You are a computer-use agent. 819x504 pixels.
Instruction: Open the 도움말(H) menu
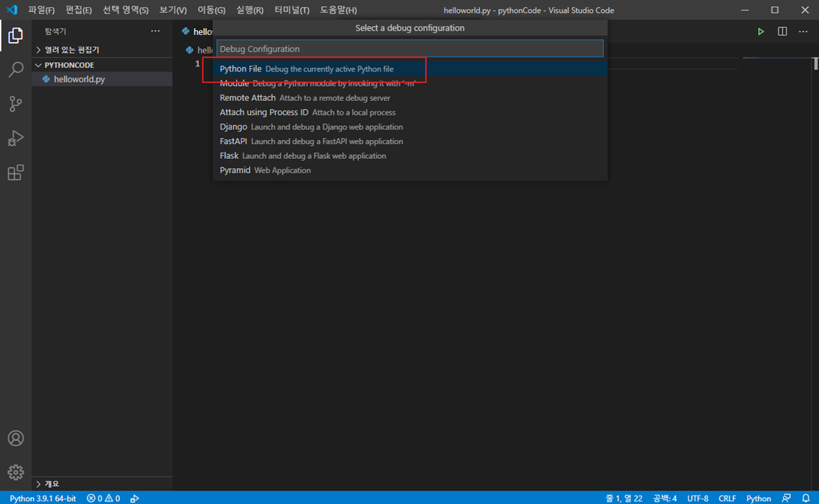339,10
